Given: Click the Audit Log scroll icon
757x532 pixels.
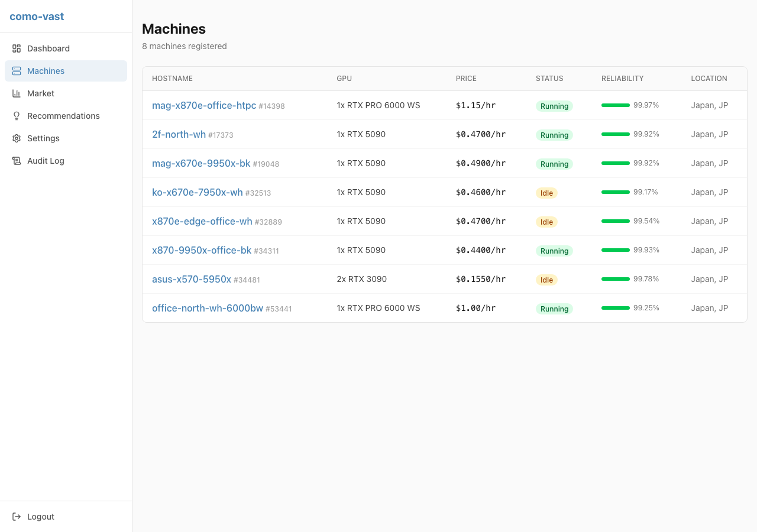Looking at the screenshot, I should click(17, 161).
